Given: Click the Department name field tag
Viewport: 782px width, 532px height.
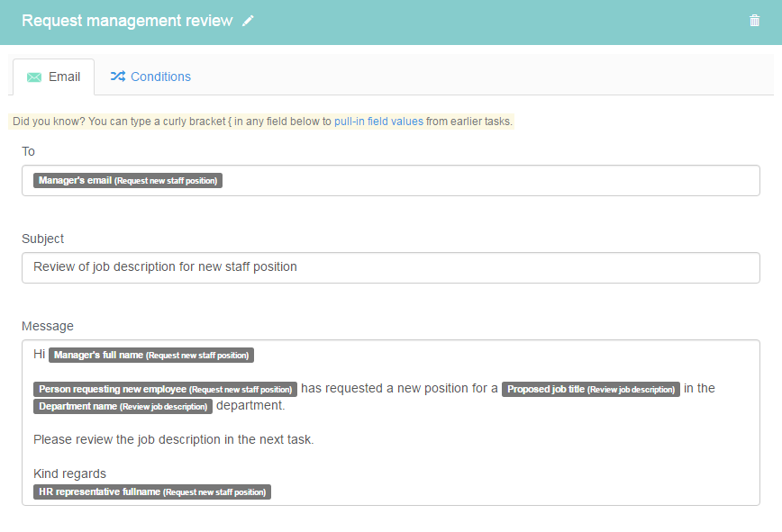Looking at the screenshot, I should click(x=123, y=407).
